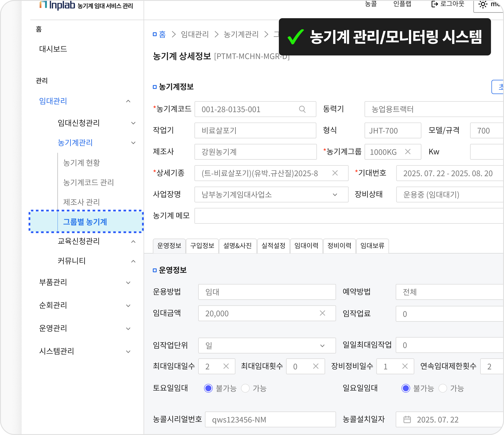Clear the 상세기종 field using X icon
504x435 pixels.
[335, 173]
